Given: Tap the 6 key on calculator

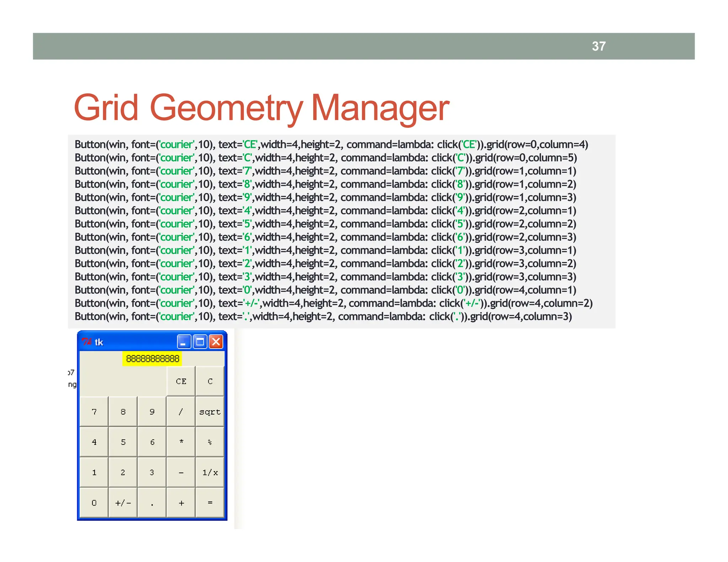Looking at the screenshot, I should [x=152, y=442].
